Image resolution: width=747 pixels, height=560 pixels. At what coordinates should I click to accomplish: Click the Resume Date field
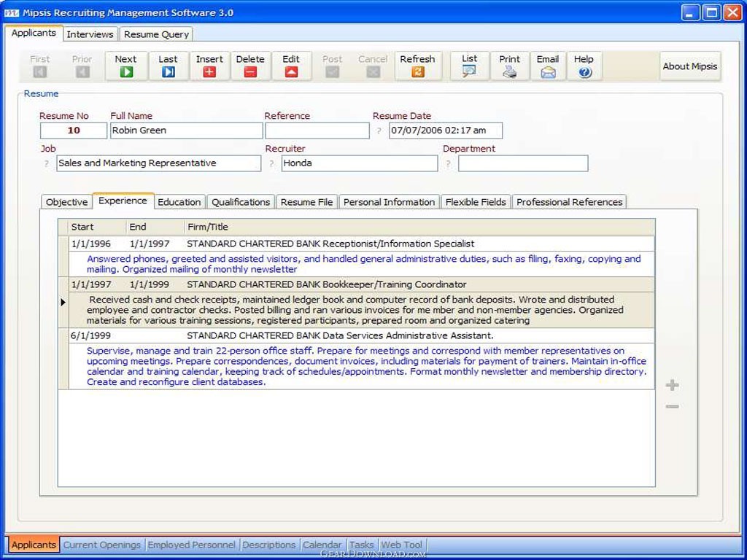pos(446,131)
